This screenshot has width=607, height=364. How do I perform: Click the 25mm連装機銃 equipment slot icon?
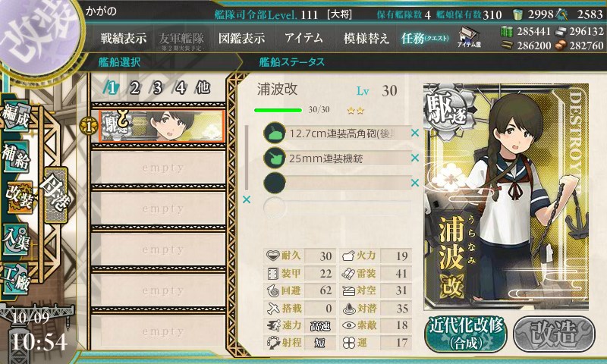[275, 158]
